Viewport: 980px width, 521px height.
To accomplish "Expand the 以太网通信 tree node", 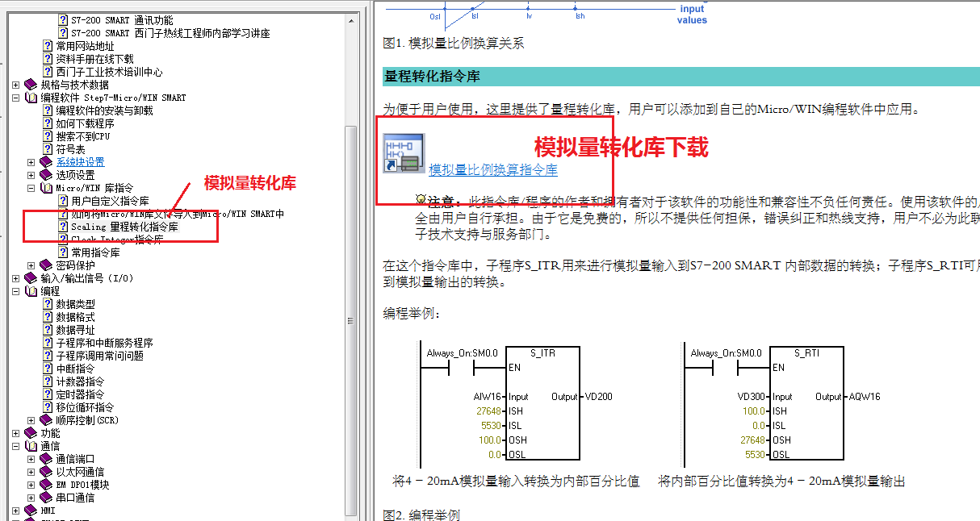I will 31,472.
